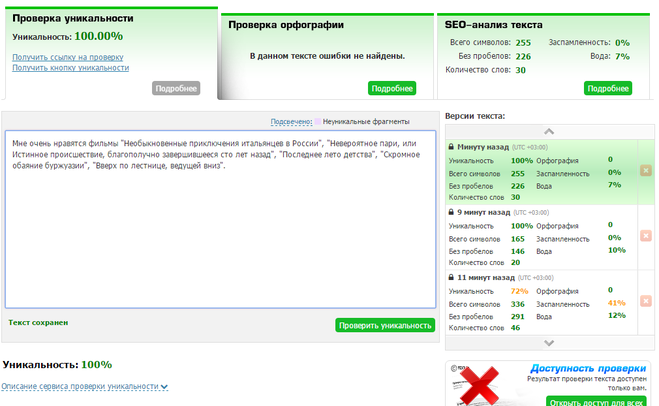
Task: Click 'Версии текста:' heading
Action: click(475, 116)
